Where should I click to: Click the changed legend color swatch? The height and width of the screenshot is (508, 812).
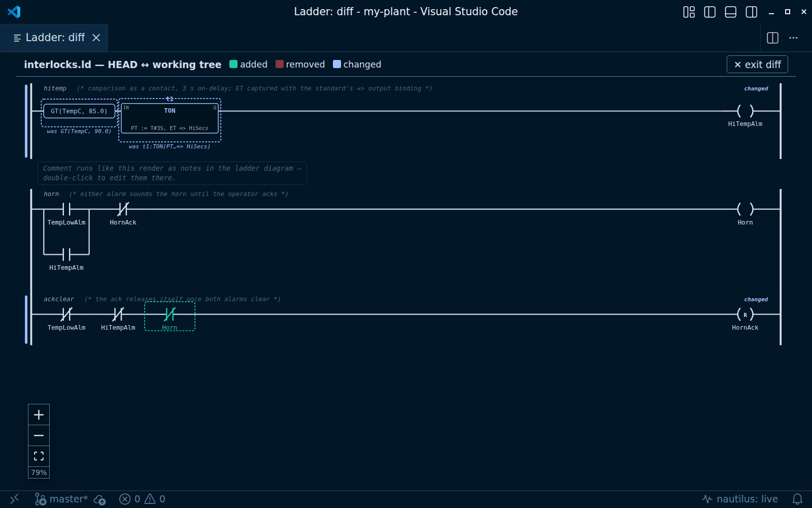pyautogui.click(x=337, y=64)
